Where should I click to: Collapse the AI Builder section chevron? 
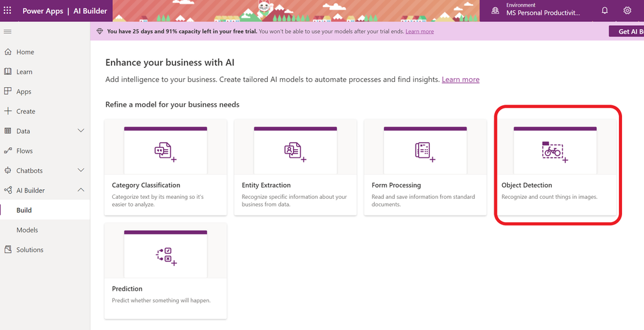click(81, 190)
